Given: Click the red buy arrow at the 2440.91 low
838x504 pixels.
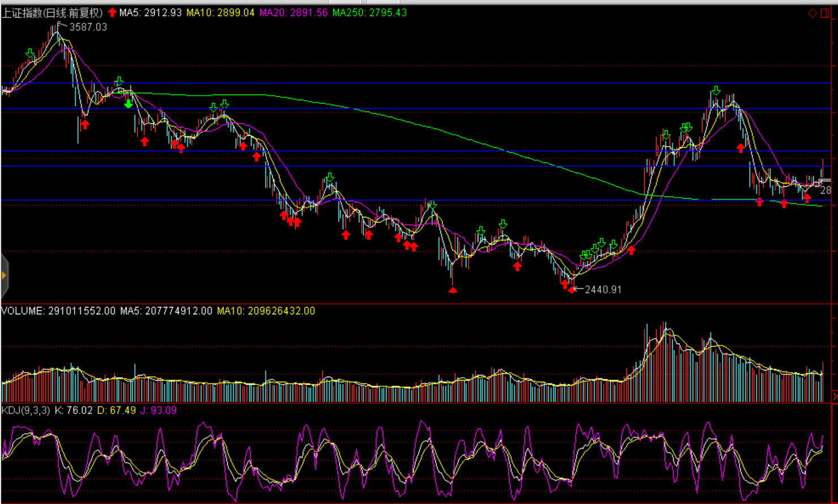Looking at the screenshot, I should [571, 289].
